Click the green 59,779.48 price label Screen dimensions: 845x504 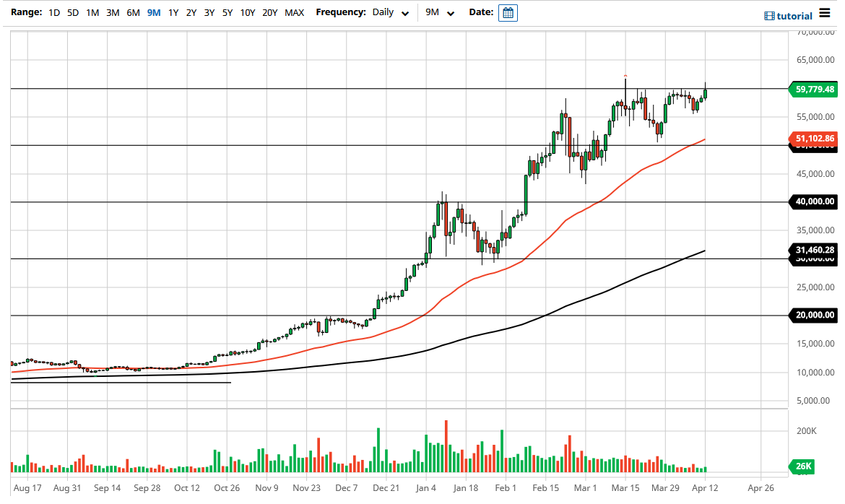coord(815,90)
